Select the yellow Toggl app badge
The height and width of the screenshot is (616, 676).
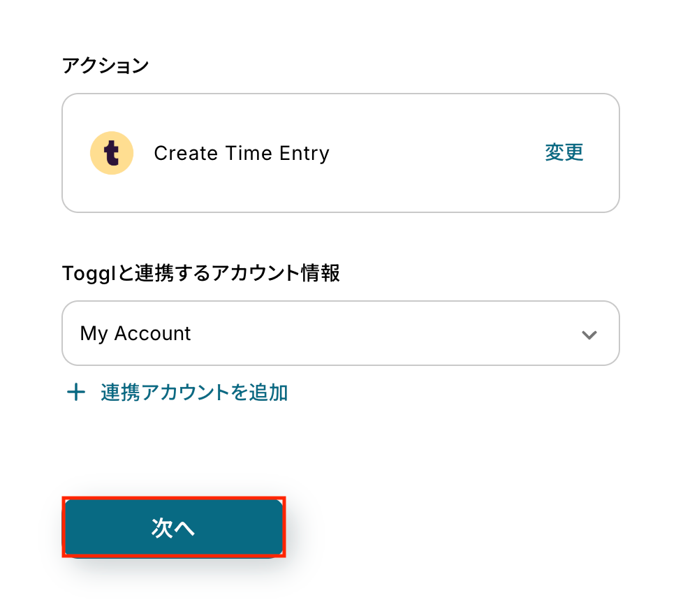112,153
